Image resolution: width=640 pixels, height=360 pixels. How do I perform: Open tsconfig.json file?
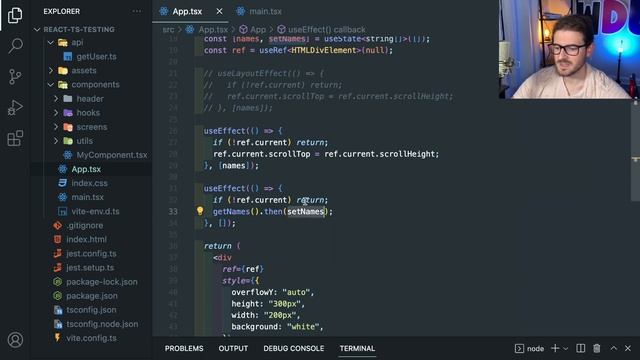tap(91, 310)
